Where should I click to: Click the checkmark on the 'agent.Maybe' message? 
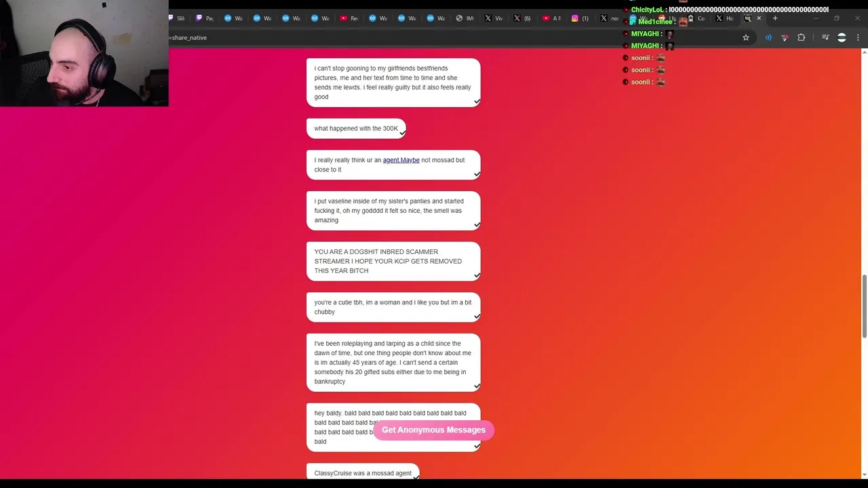click(x=477, y=174)
